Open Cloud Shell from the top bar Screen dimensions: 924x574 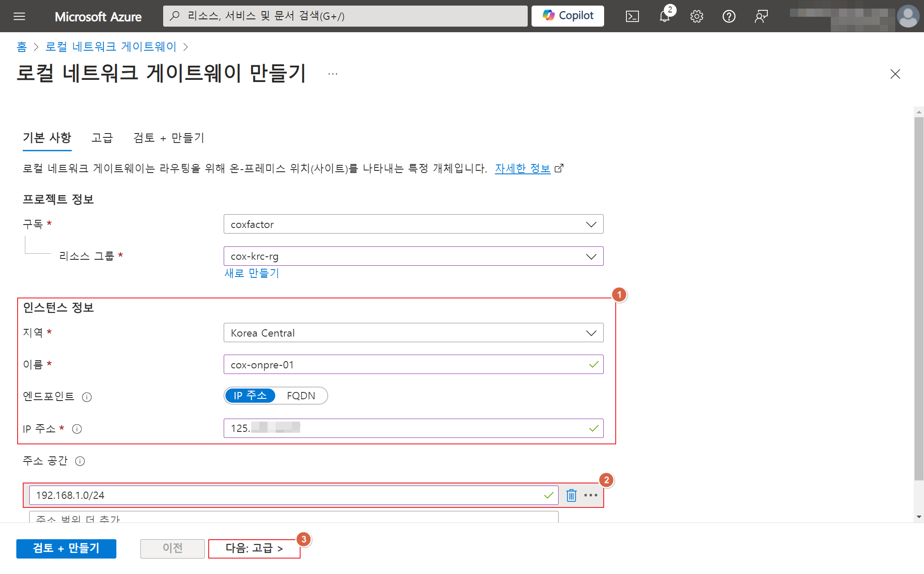pyautogui.click(x=632, y=16)
